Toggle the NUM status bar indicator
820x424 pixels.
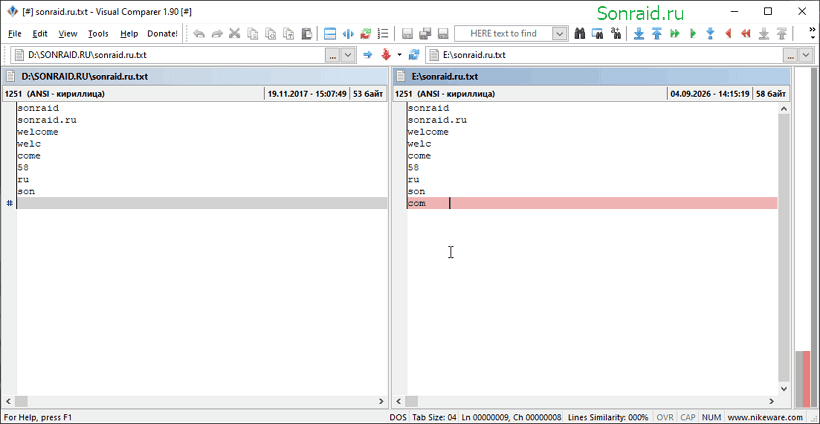click(710, 417)
